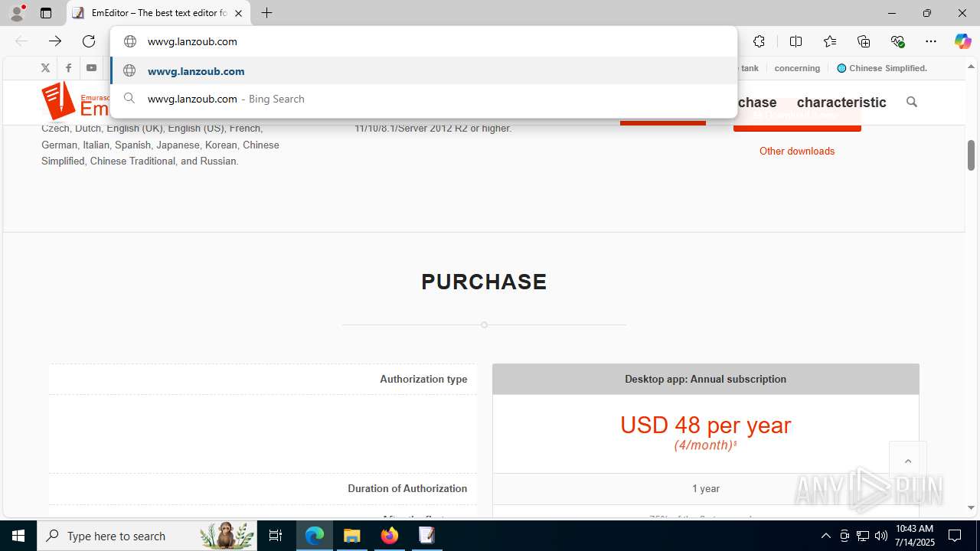Select the Bing Search suggestion row
Screen dimensions: 980x551
423,99
